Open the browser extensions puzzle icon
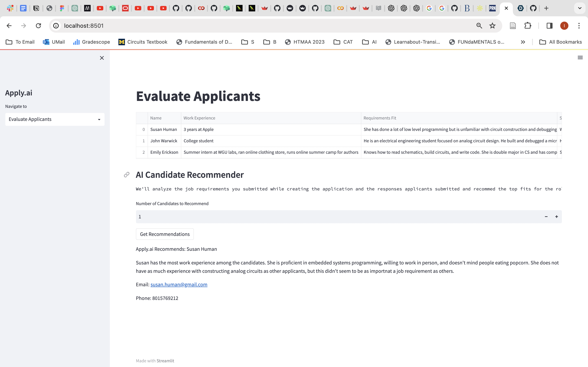The height and width of the screenshot is (367, 588). point(528,26)
